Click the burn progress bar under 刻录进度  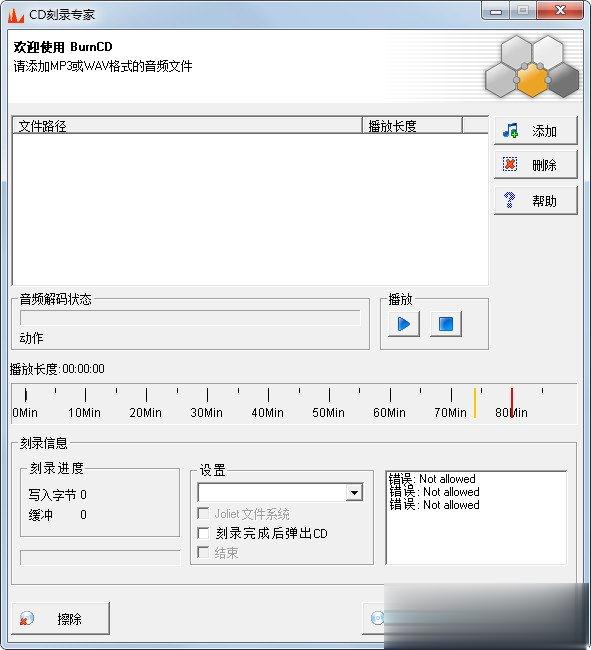click(x=100, y=558)
